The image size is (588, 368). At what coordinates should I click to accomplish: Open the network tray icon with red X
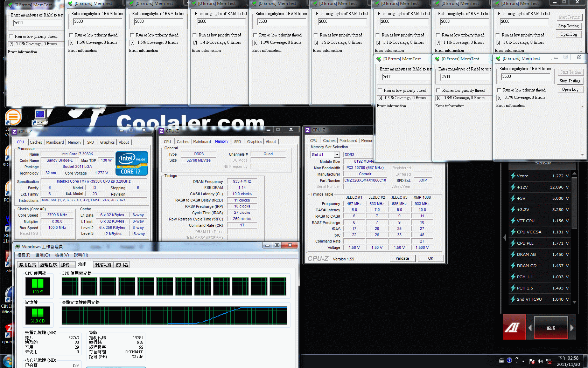coord(549,361)
